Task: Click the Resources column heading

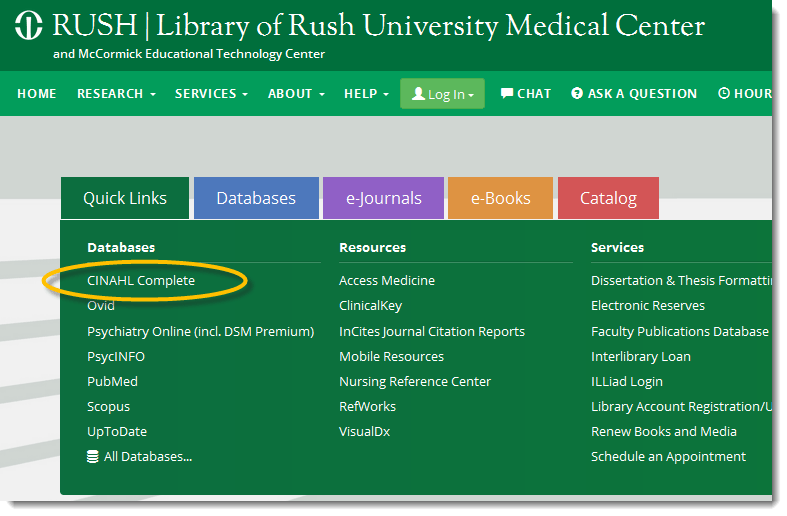Action: (x=372, y=247)
